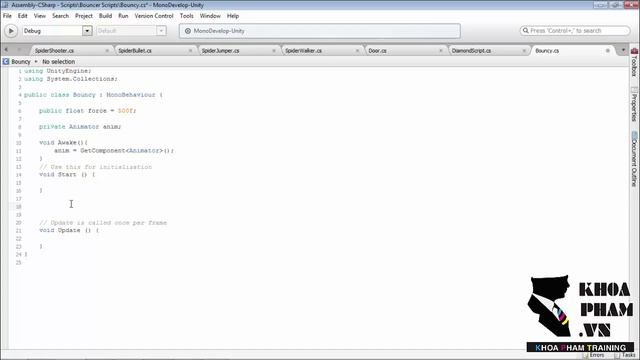Click the 'void Update () {' line
The image size is (640, 360).
pyautogui.click(x=69, y=230)
